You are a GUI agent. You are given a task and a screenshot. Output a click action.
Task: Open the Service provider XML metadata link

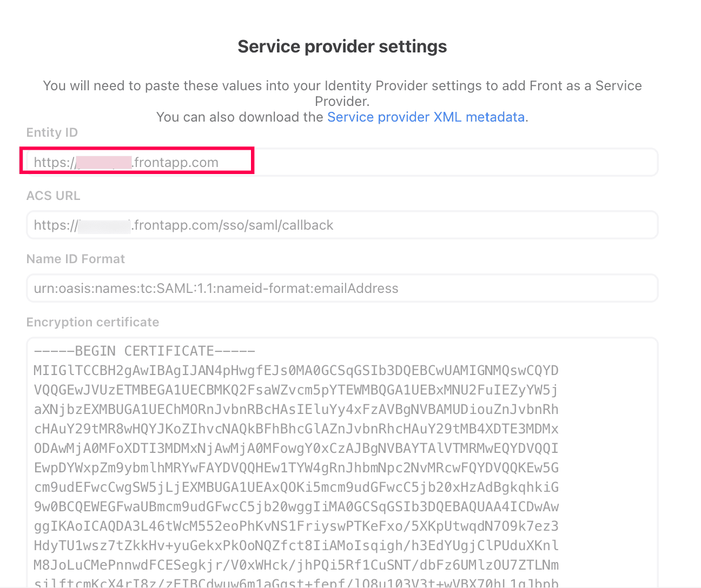[x=426, y=117]
